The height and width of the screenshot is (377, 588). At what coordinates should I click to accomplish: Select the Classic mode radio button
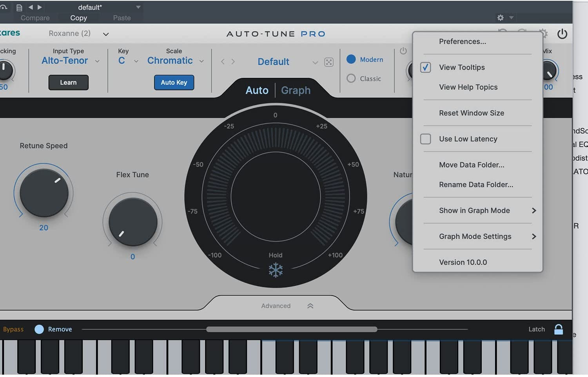point(351,79)
